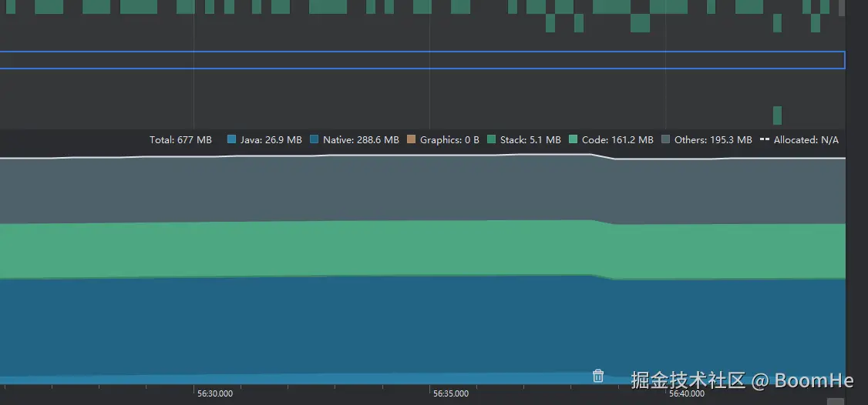Click the Graphics legend color swatch
868x405 pixels.
point(412,139)
